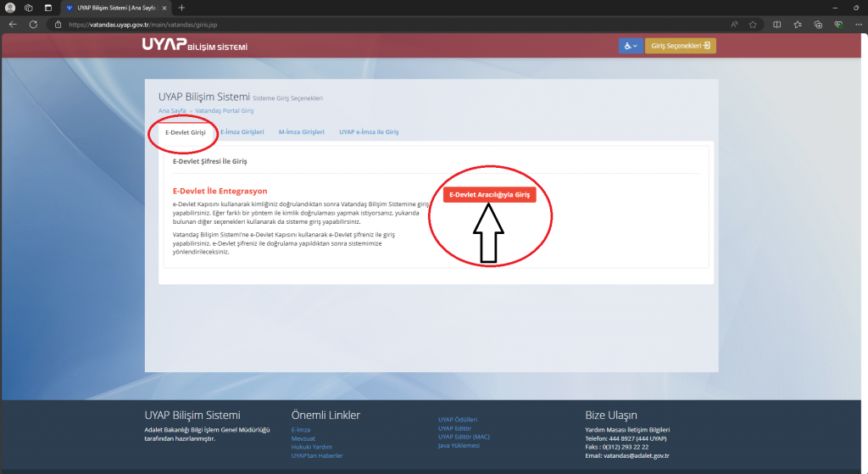Click the Giriş Seçenekleri button
This screenshot has width=868, height=474.
click(681, 46)
